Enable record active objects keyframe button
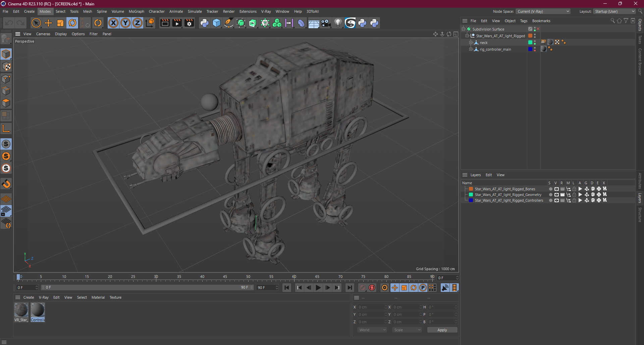Viewport: 644px width, 345px height. point(363,288)
